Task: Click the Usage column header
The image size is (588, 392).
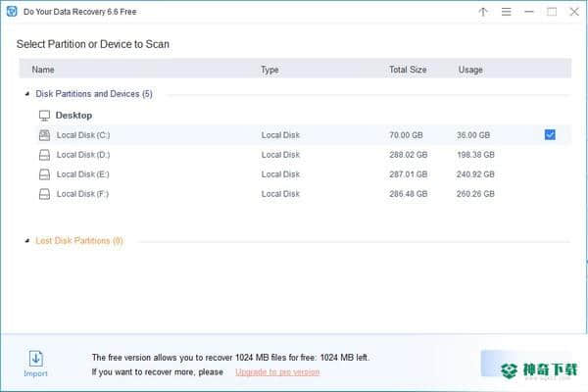Action: 470,70
